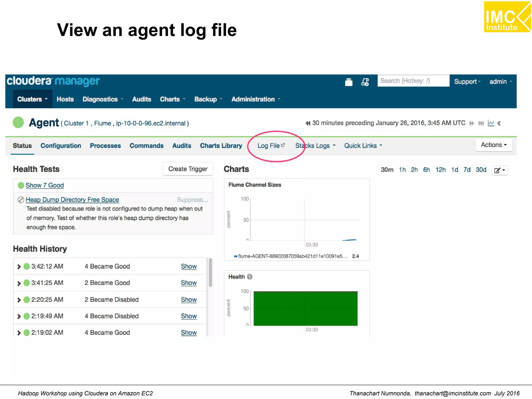The width and height of the screenshot is (532, 399).
Task: Open the ip-10-0-0-96.ec2.internal host link
Action: click(151, 123)
